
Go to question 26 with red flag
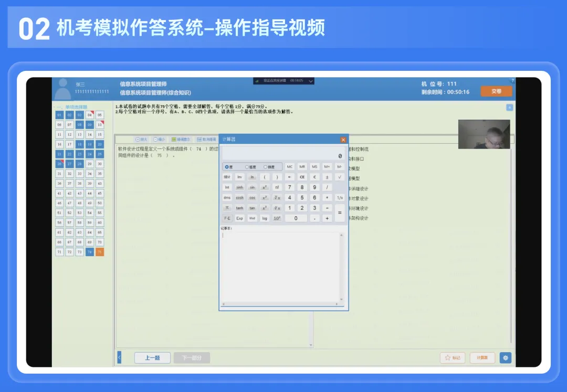[x=60, y=164]
